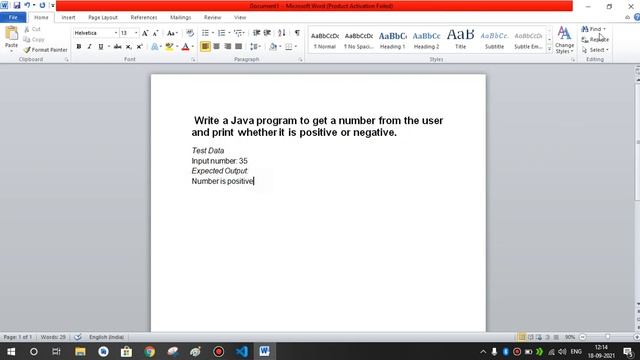Switch to the References tab
Screen dimensions: 640x360
coord(144,18)
